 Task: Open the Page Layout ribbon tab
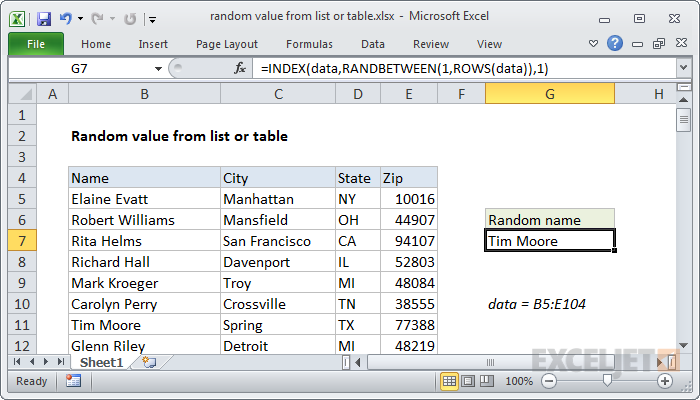(x=227, y=44)
